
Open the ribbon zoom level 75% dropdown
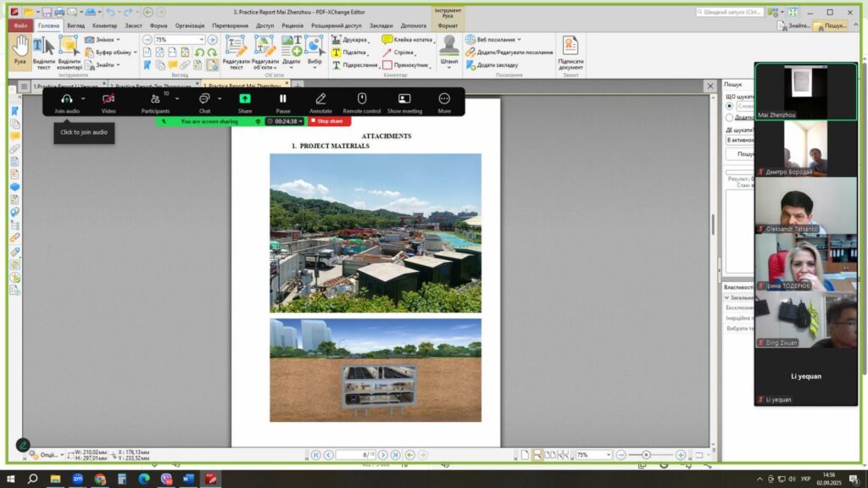(201, 40)
